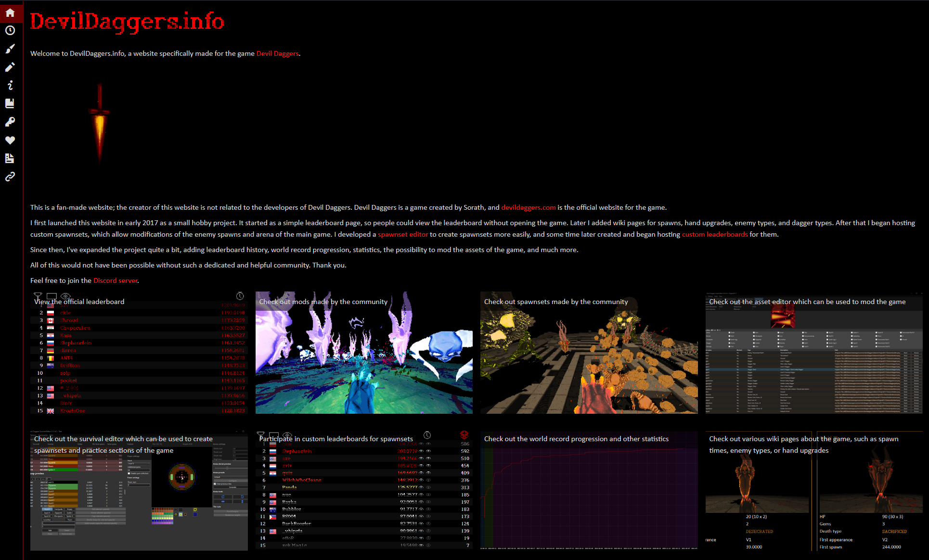
Task: Open the official leaderboard thumbnail
Action: tap(139, 353)
